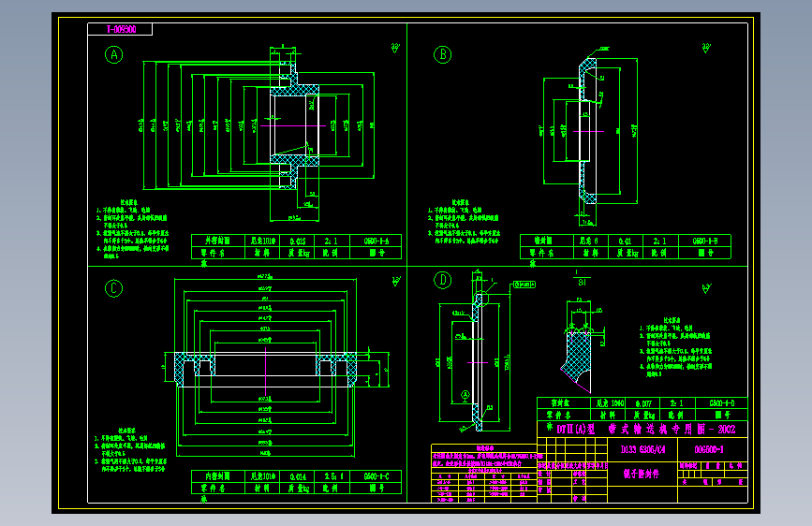Screen dimensions: 812x526
Task: Click the G500-1-A drawing number cell
Action: pos(376,241)
